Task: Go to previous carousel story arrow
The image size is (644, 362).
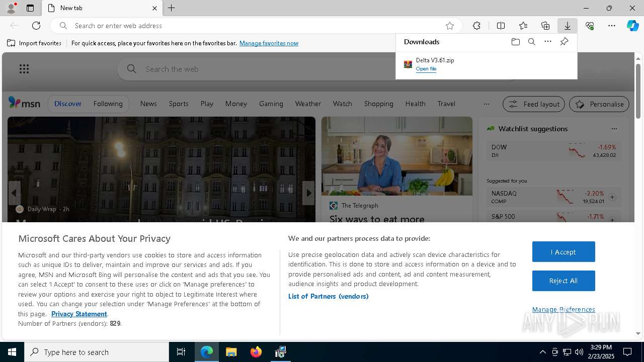Action: 14,193
